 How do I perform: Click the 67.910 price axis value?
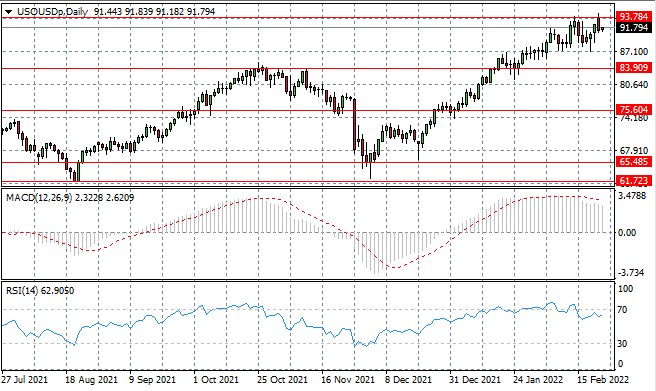633,151
